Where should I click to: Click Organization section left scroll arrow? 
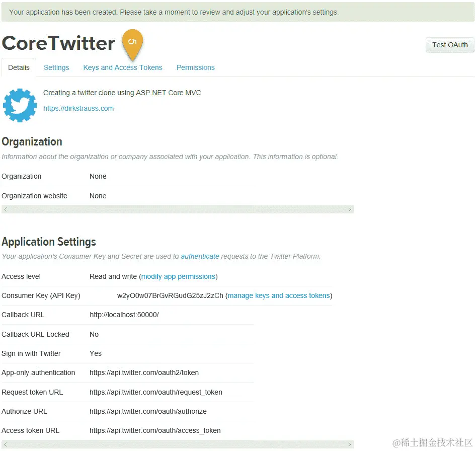click(x=6, y=209)
